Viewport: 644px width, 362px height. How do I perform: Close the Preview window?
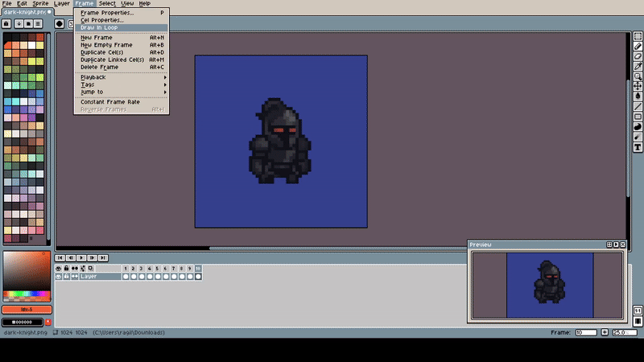(623, 245)
